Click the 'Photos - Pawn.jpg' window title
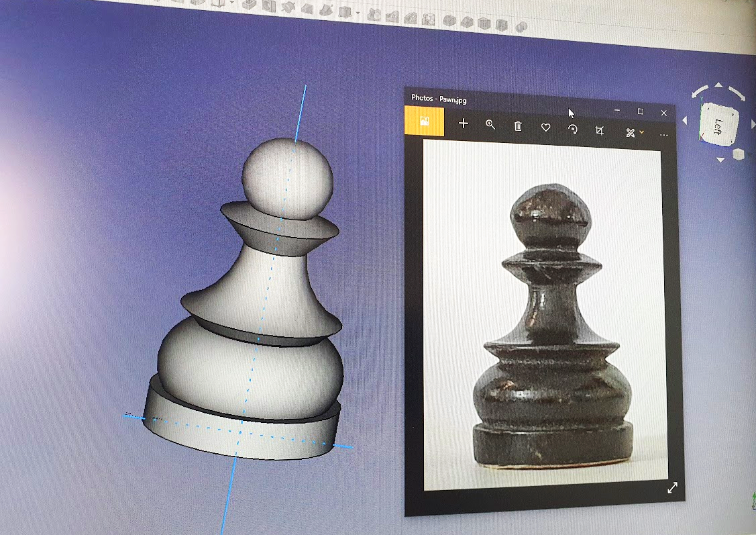This screenshot has width=756, height=535. pyautogui.click(x=439, y=99)
